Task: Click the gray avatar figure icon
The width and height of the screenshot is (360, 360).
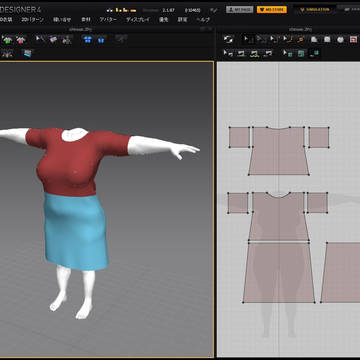Action: pyautogui.click(x=67, y=40)
